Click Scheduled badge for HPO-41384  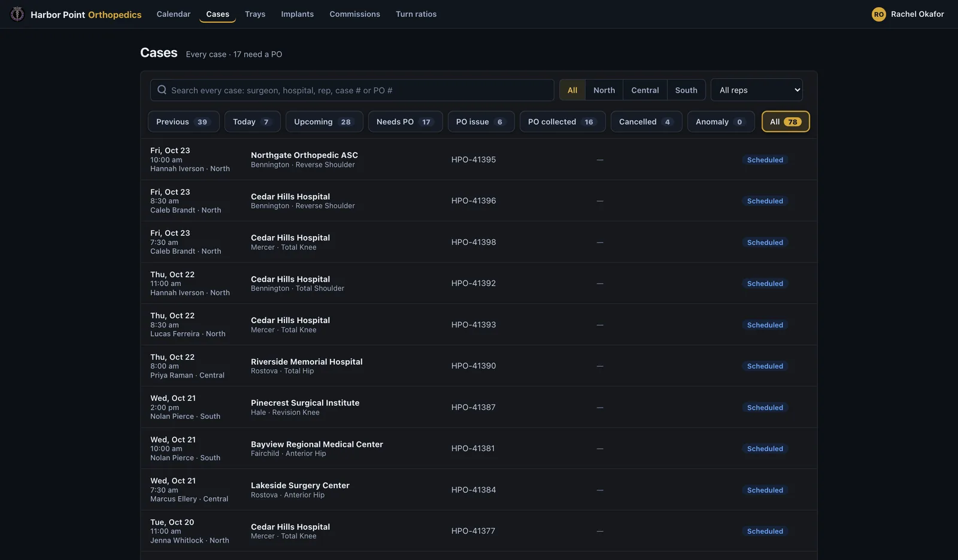[765, 490]
